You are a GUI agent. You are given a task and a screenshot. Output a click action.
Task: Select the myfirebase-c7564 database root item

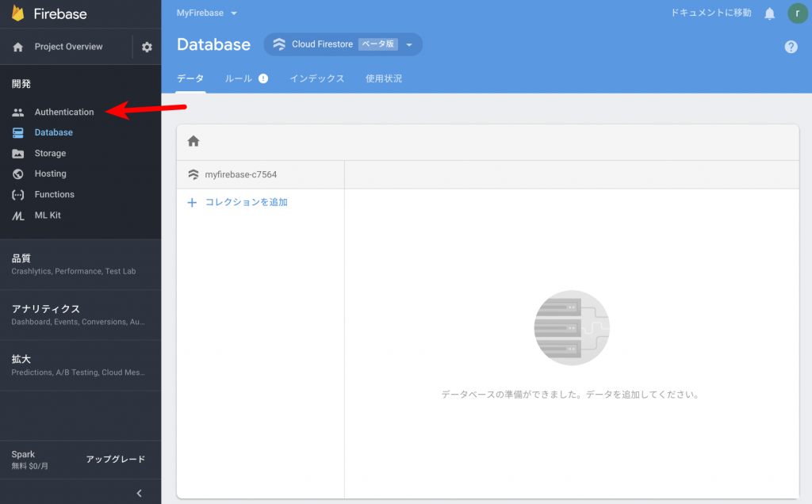243,174
